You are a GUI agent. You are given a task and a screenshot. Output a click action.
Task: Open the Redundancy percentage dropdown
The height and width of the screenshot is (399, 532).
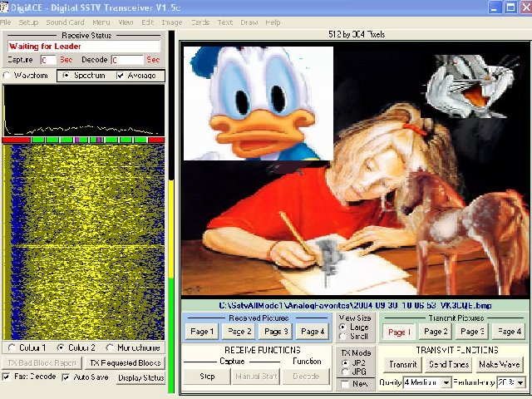coord(520,383)
